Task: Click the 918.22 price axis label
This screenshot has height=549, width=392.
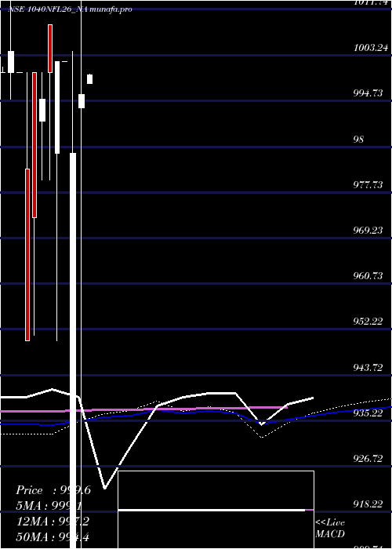Action: pyautogui.click(x=368, y=504)
